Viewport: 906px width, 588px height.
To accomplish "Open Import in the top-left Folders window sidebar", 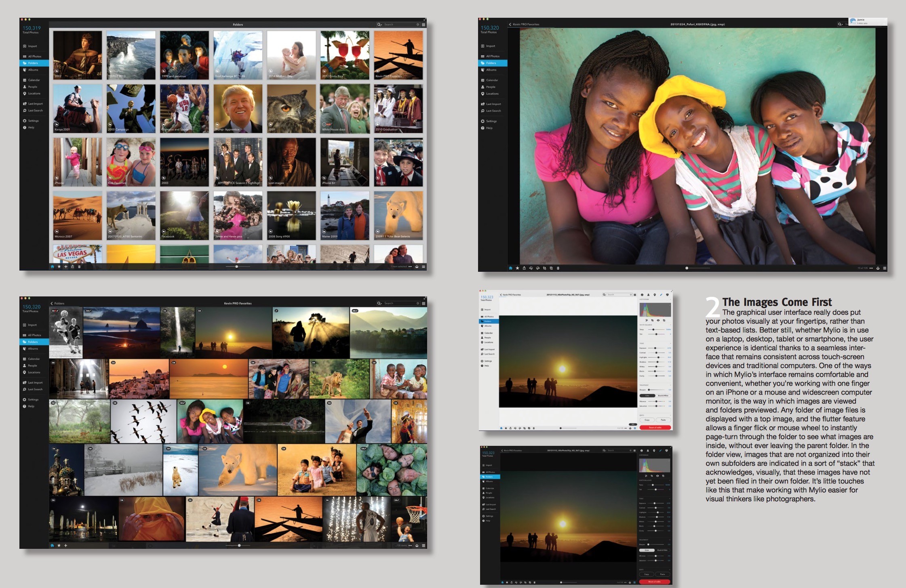I will click(x=30, y=46).
